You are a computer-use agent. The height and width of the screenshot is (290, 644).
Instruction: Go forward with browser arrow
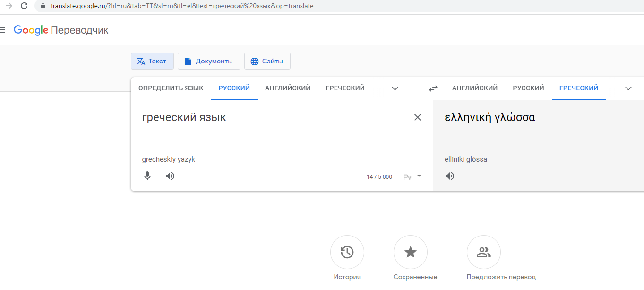click(9, 6)
